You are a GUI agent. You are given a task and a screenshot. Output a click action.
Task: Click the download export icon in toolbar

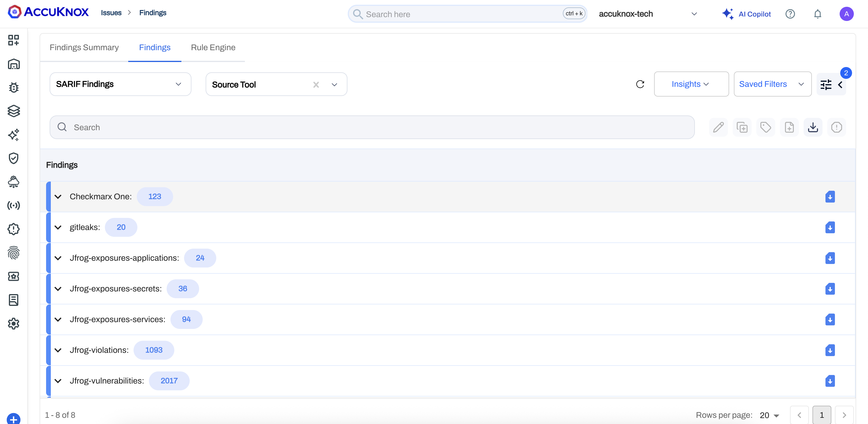coord(813,127)
